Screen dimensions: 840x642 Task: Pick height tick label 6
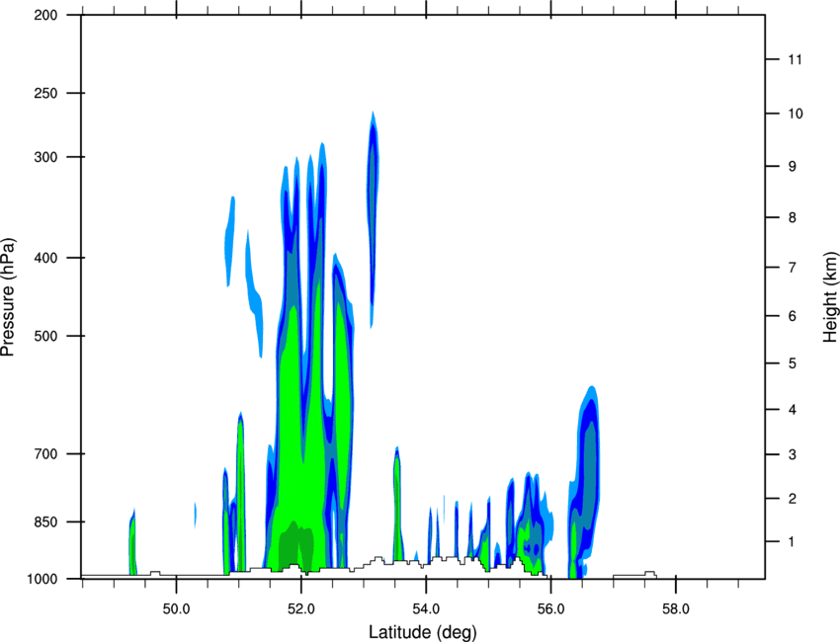pyautogui.click(x=793, y=316)
